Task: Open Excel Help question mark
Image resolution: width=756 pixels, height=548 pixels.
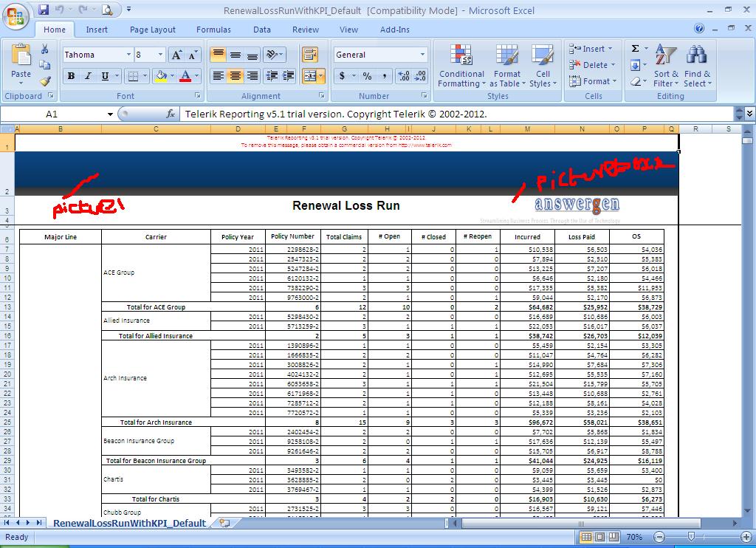Action: 699,29
